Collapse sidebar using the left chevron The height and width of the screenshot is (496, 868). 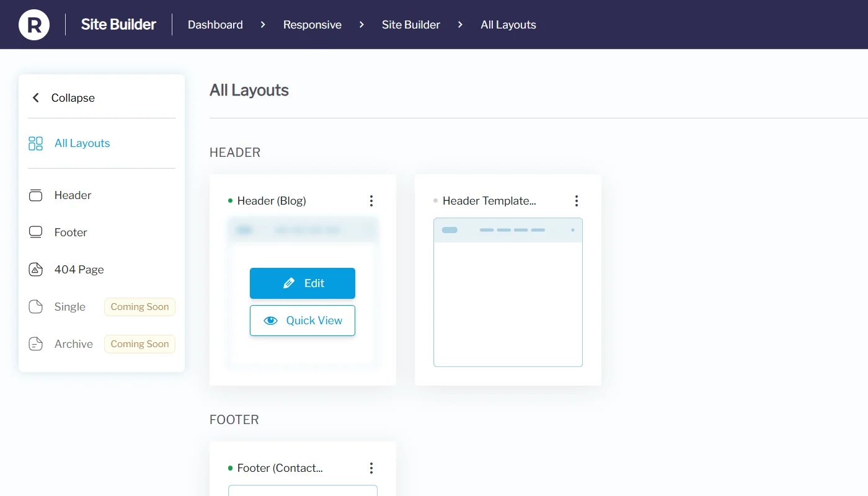tap(36, 98)
